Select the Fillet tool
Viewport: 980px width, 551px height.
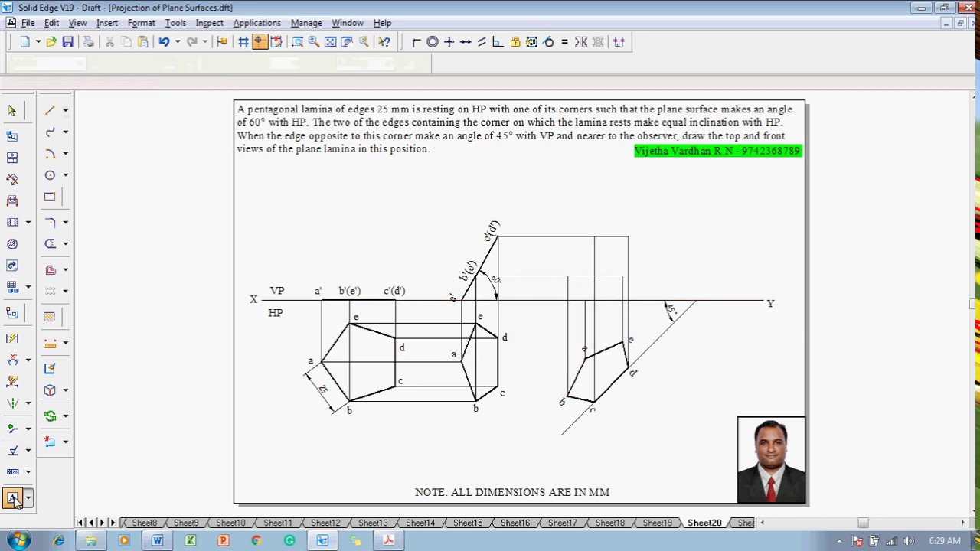point(50,223)
